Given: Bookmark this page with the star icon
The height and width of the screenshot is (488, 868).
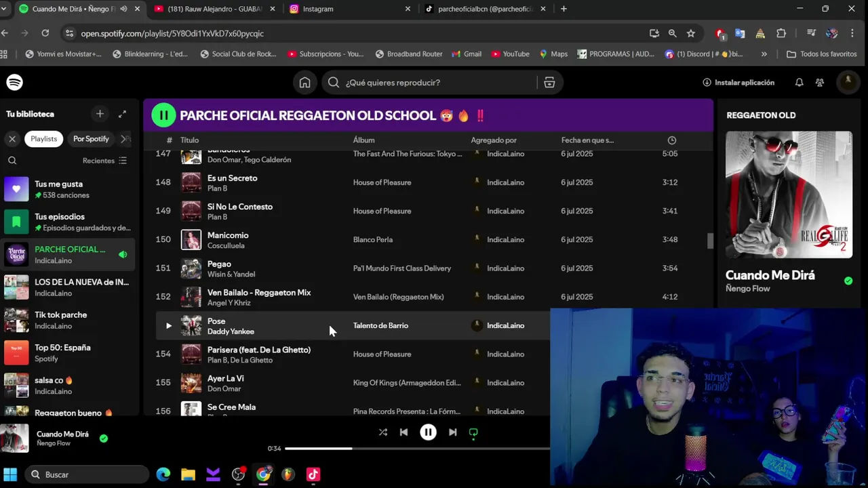Looking at the screenshot, I should (690, 33).
